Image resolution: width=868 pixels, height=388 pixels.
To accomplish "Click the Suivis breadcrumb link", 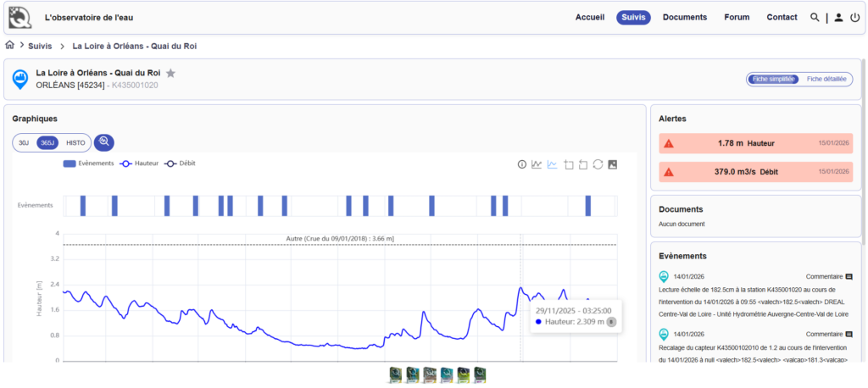I will pyautogui.click(x=40, y=46).
